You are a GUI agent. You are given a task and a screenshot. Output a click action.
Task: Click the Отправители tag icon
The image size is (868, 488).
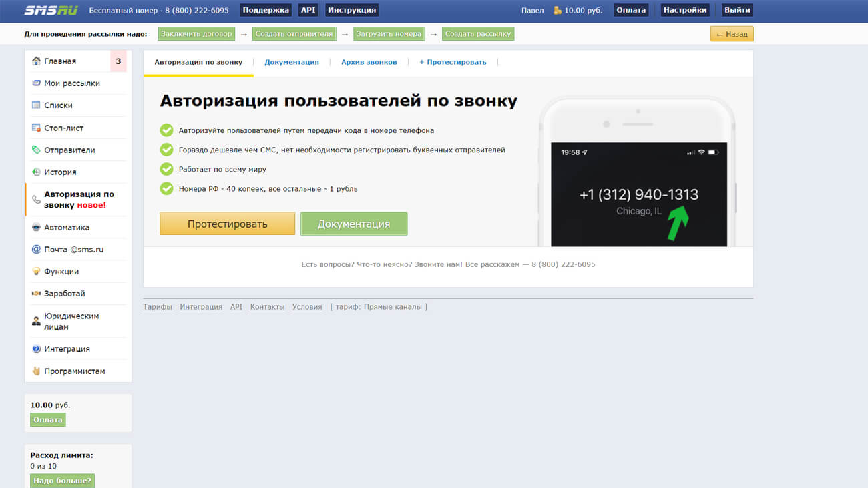tap(37, 150)
